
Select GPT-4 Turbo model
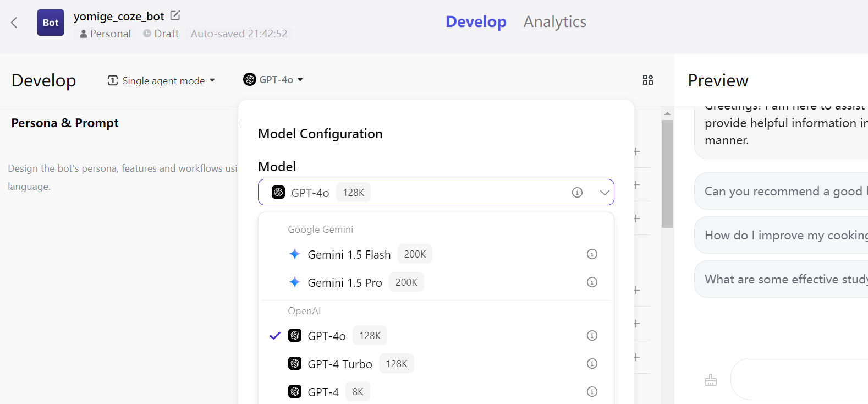click(436, 364)
